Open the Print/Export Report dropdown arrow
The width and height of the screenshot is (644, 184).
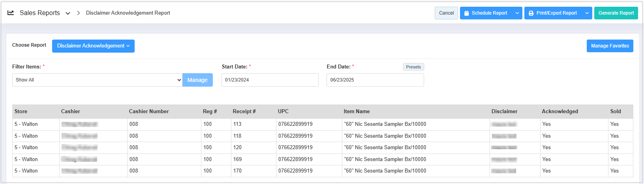[x=587, y=13]
